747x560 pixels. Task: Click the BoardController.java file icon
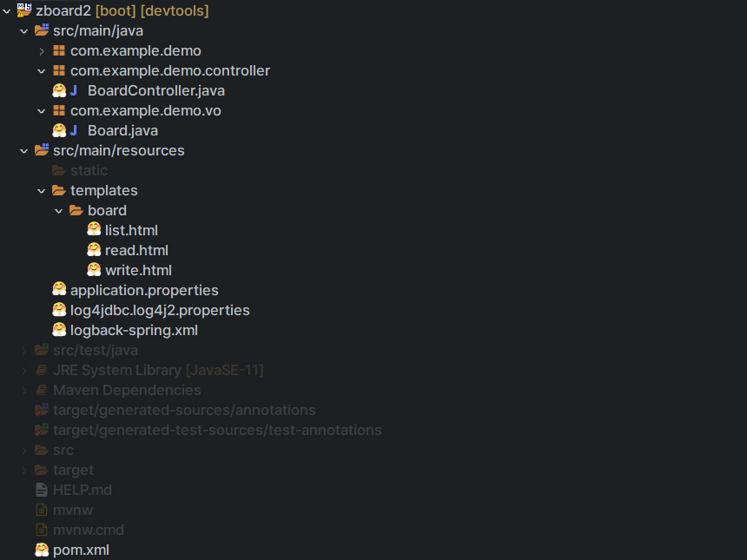(x=59, y=90)
